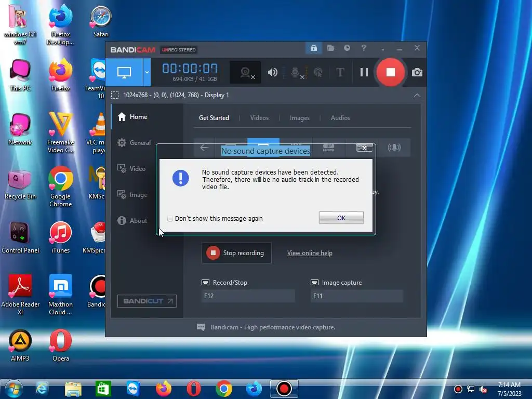Select the Google Chrome desktop icon
The height and width of the screenshot is (399, 532).
click(60, 187)
